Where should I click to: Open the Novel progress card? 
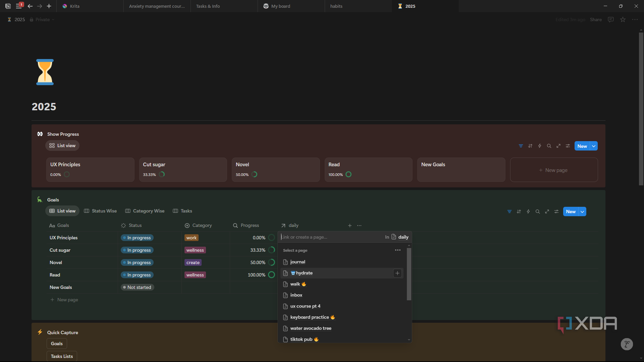coord(276,170)
